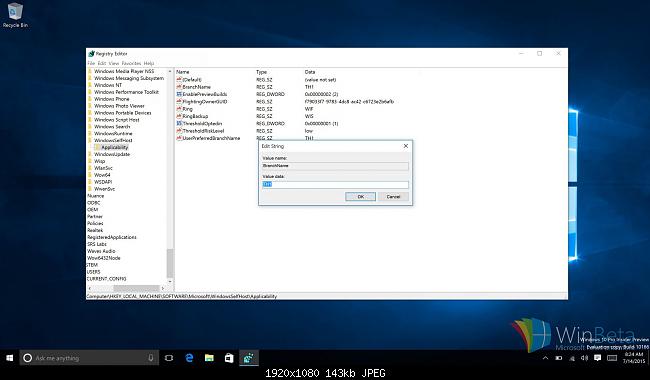Click the Value data input field
This screenshot has height=380, width=650.
click(x=335, y=184)
